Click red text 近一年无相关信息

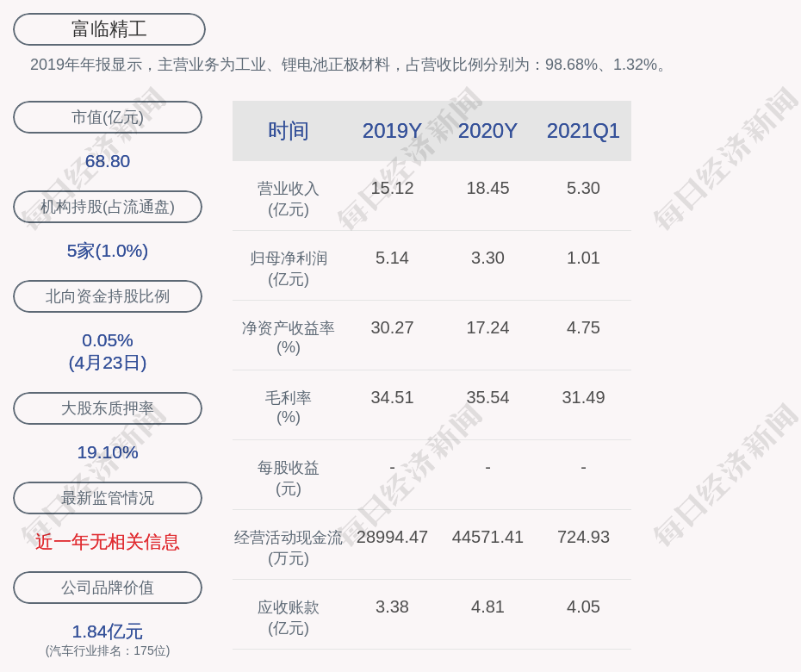(108, 542)
